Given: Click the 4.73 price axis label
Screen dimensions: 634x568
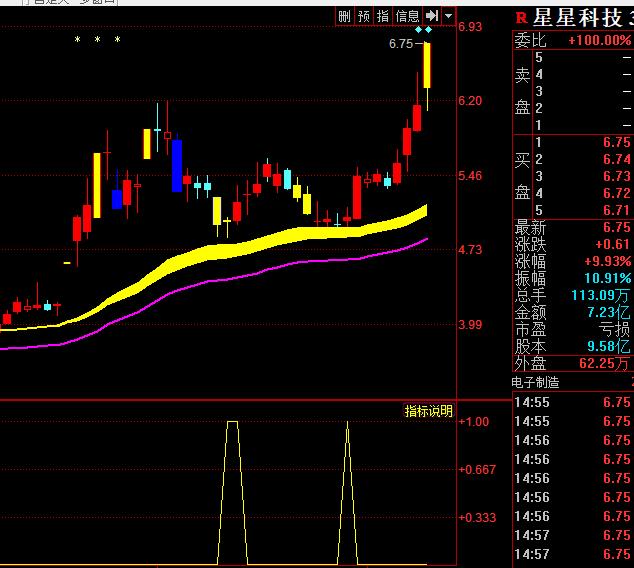Looking at the screenshot, I should click(x=470, y=249).
